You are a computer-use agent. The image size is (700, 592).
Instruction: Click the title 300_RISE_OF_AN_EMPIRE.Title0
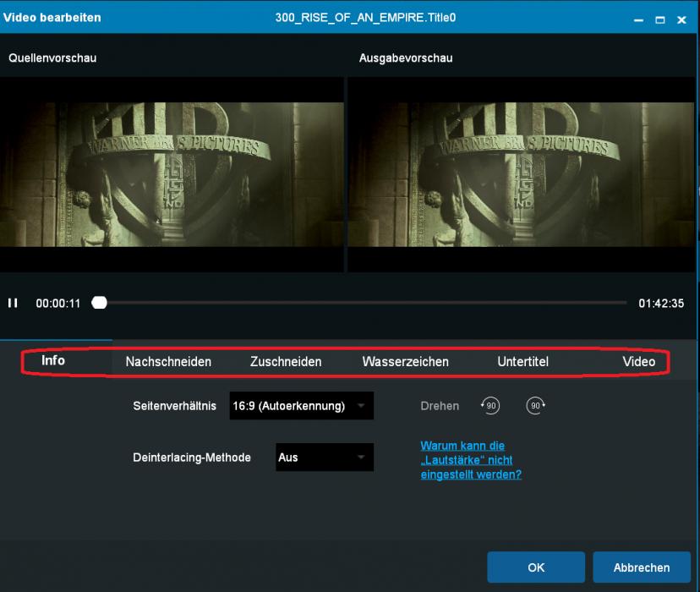pos(365,18)
